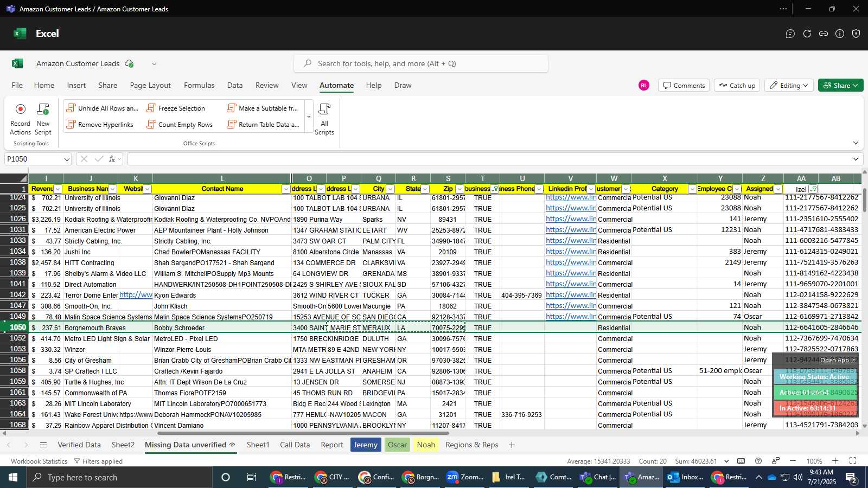Open the Business Name column filter dropdown

pos(113,189)
